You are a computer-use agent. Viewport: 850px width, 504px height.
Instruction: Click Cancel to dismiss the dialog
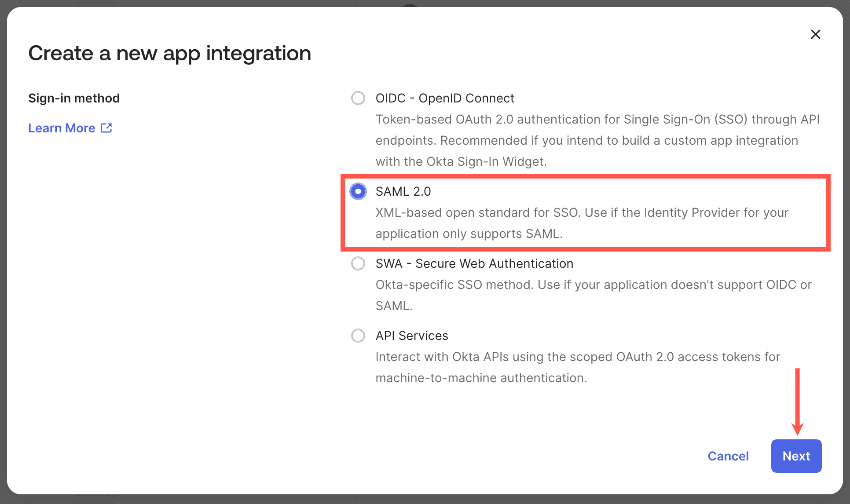click(728, 456)
